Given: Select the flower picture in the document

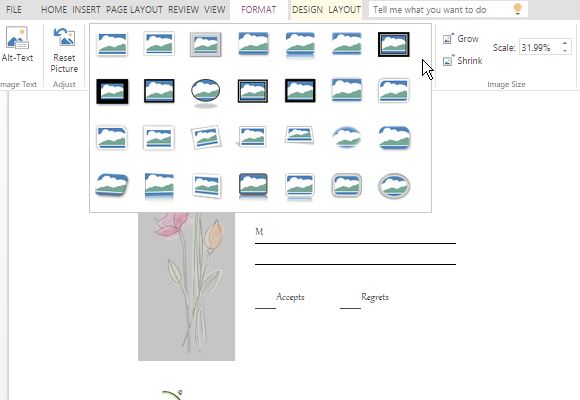Looking at the screenshot, I should click(186, 286).
